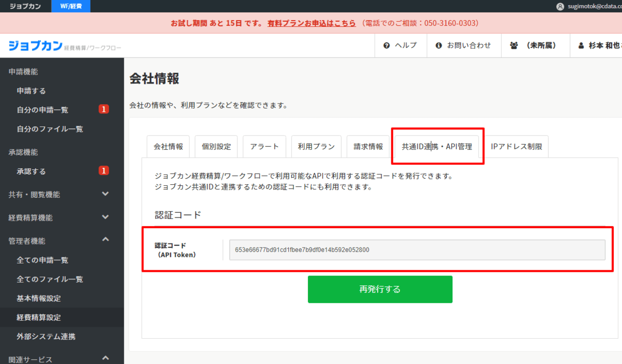This screenshot has width=622, height=364.
Task: Click the sugimotok@cdata.co account email
Action: (x=595, y=7)
